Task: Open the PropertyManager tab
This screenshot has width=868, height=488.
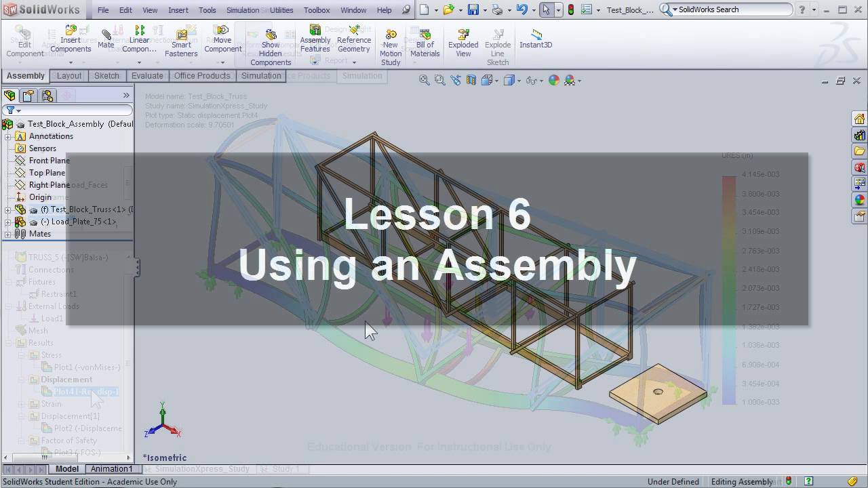Action: (28, 96)
